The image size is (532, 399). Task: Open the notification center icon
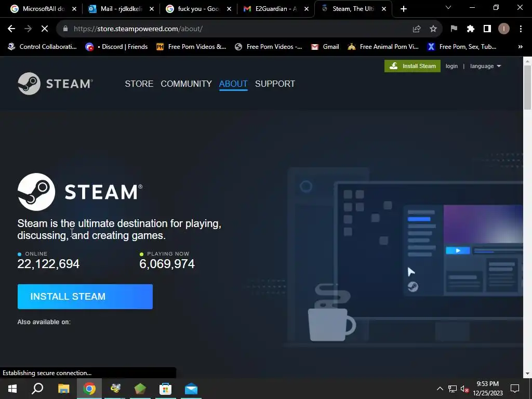[515, 389]
